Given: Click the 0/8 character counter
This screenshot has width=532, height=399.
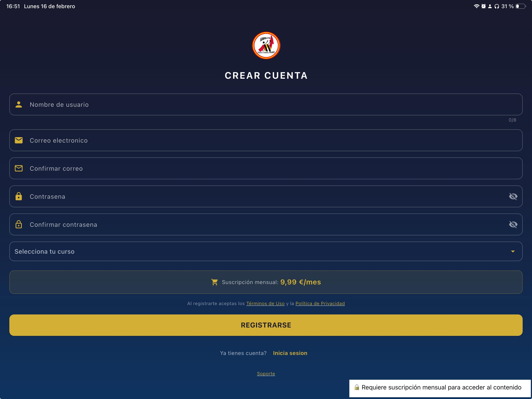Looking at the screenshot, I should pyautogui.click(x=513, y=120).
